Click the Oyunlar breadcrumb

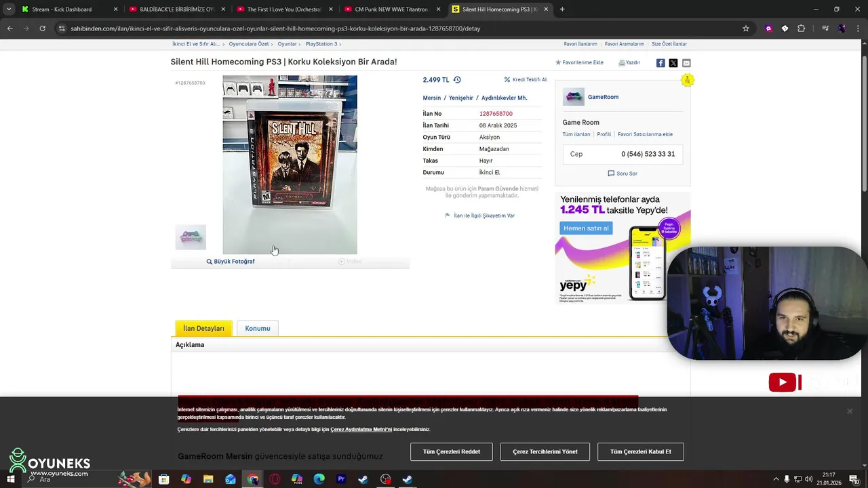pos(287,44)
